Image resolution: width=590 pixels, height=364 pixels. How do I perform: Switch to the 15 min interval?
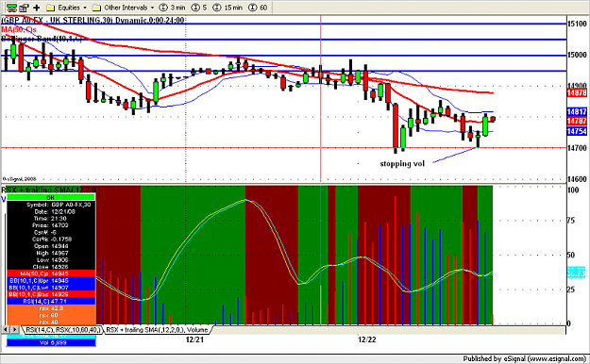coord(228,8)
